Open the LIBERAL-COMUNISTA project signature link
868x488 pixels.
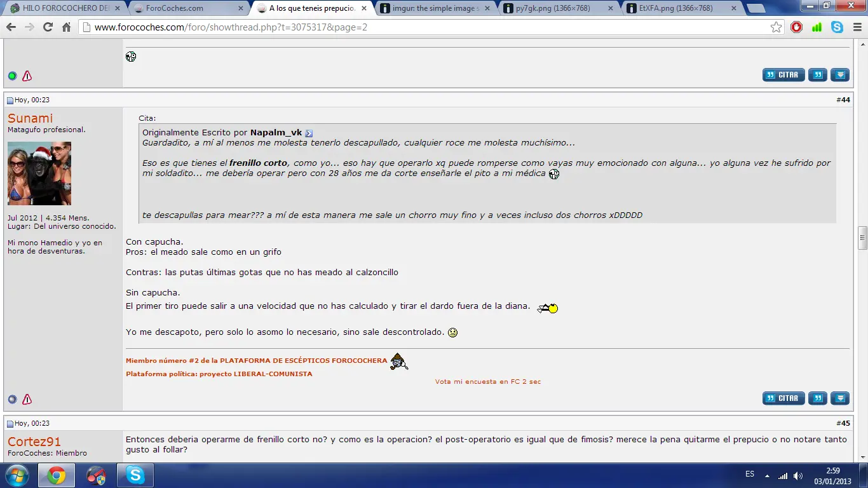[219, 374]
